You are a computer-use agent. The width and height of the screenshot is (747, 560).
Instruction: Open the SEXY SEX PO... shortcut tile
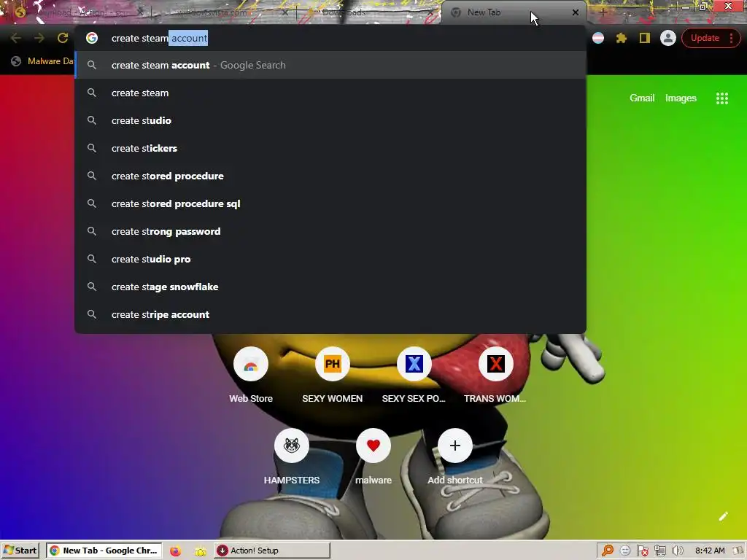[414, 375]
